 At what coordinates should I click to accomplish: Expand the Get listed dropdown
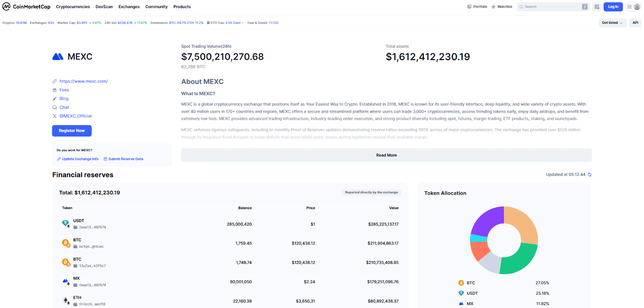coord(612,23)
